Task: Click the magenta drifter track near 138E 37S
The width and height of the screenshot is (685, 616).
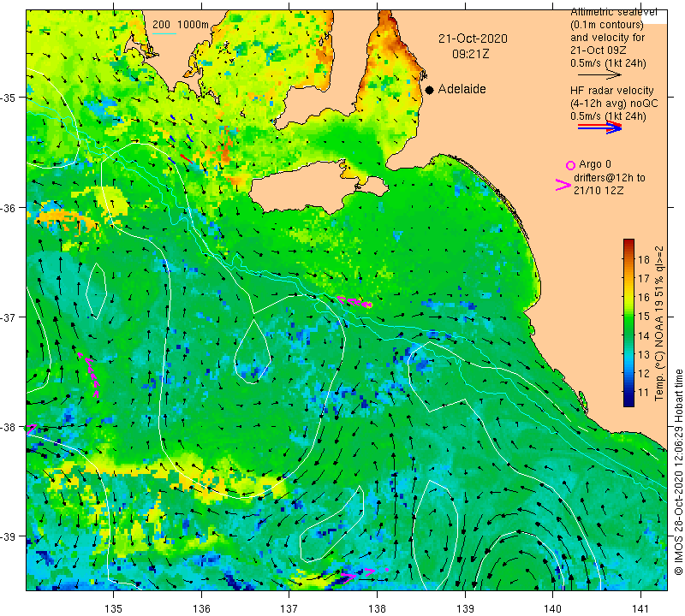Action: tap(354, 302)
